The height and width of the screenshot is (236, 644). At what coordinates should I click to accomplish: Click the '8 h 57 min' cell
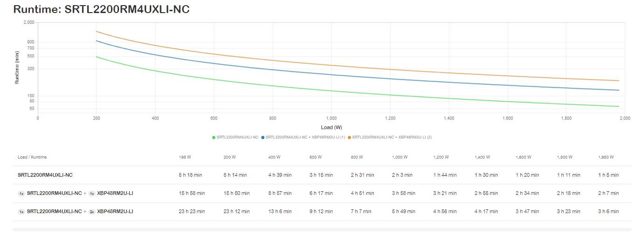(x=280, y=193)
